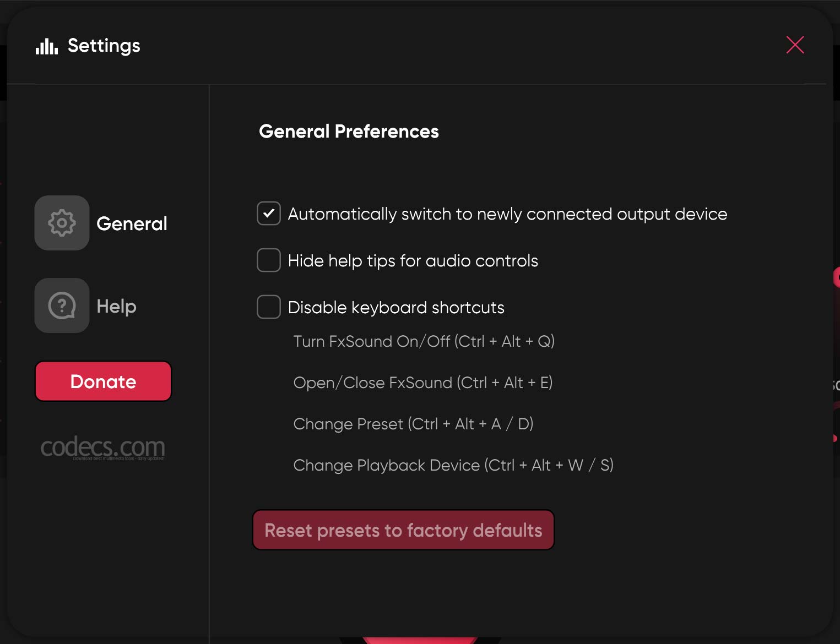Select the Open/Close FxSound shortcut line
The image size is (840, 644).
coord(422,383)
